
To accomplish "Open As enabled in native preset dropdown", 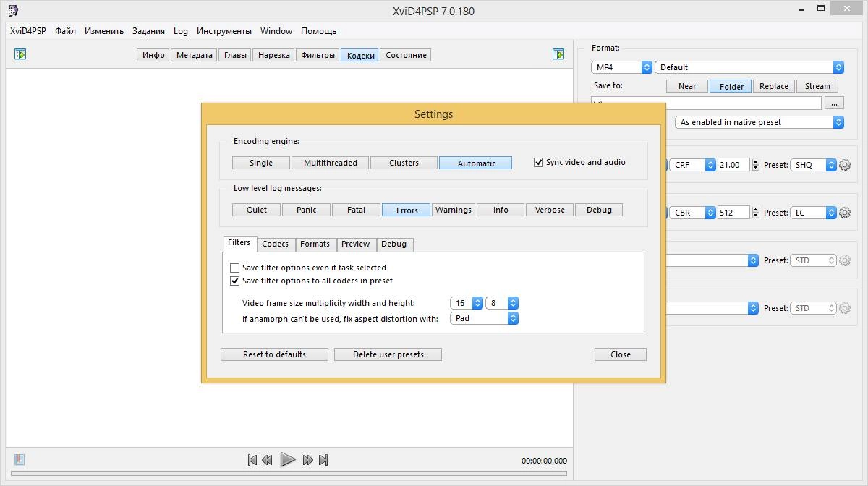I will pyautogui.click(x=759, y=122).
